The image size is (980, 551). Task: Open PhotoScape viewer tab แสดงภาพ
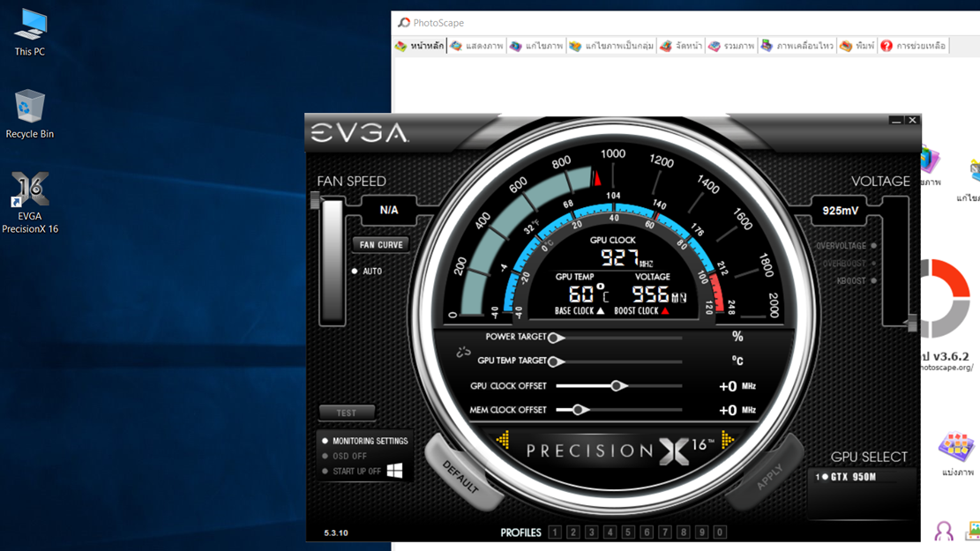pyautogui.click(x=477, y=46)
